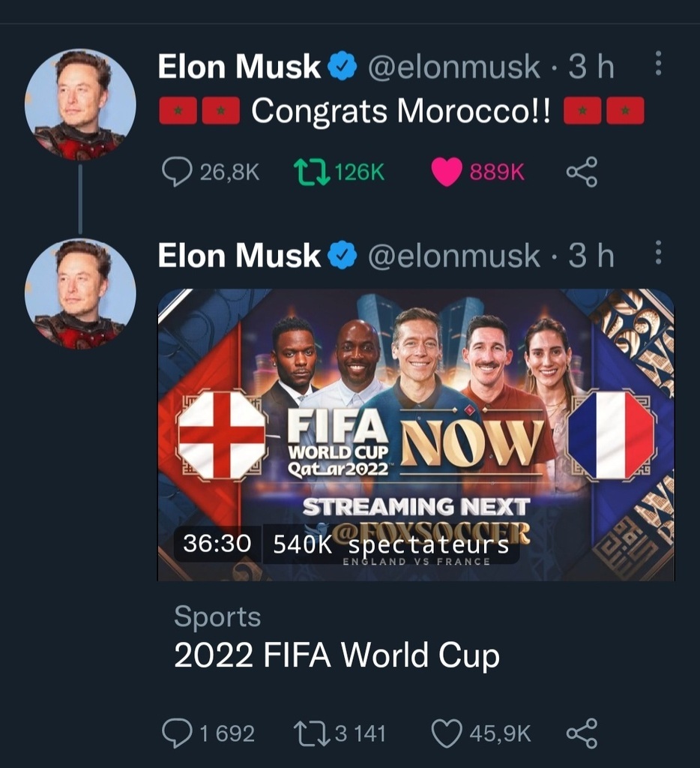
Task: Tap the verified badge on the second tweet
Action: [342, 256]
